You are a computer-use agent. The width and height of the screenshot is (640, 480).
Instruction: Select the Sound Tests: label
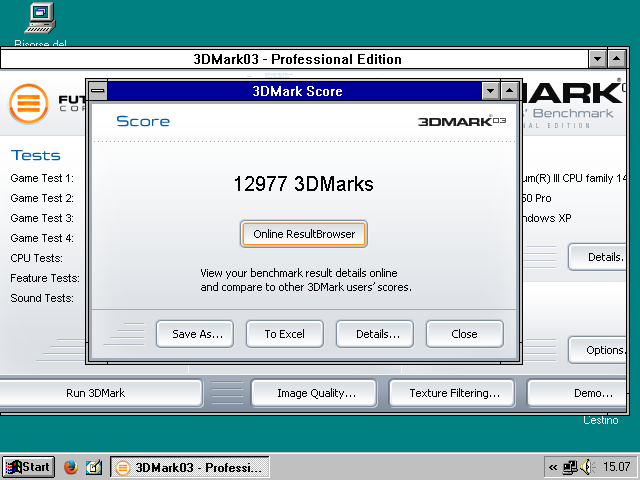[42, 298]
